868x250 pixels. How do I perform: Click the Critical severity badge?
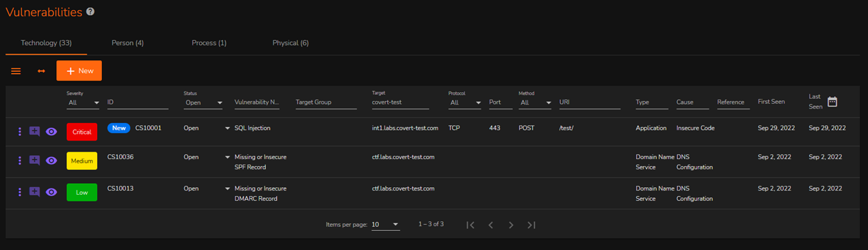click(82, 132)
